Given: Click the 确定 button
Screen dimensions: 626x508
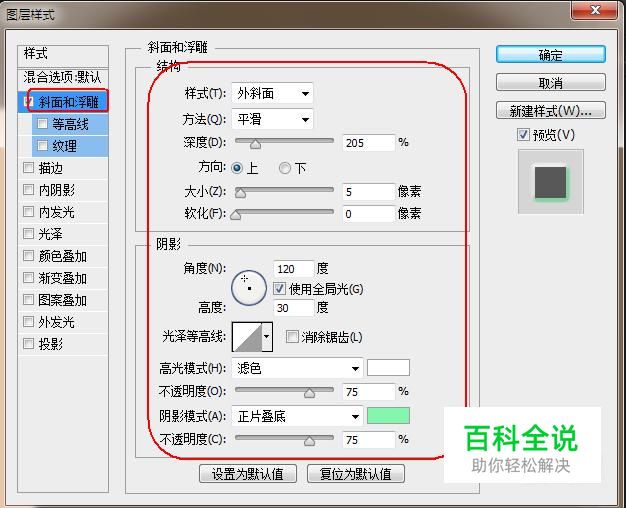Looking at the screenshot, I should tap(551, 54).
